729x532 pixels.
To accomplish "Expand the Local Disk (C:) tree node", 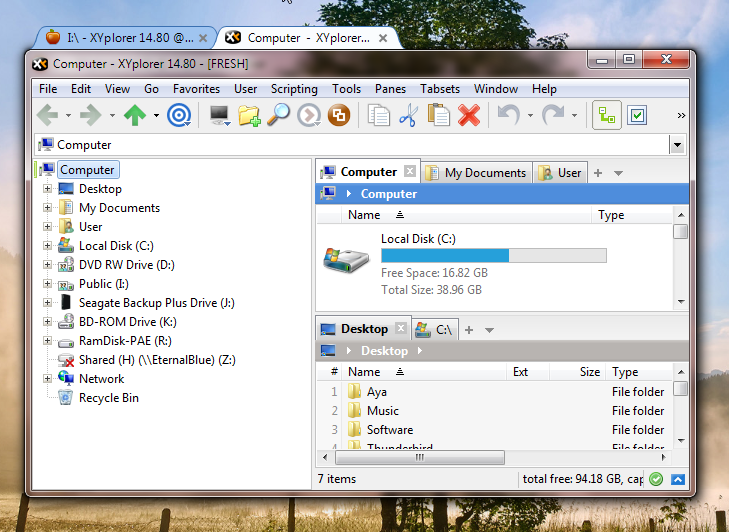I will coord(46,246).
